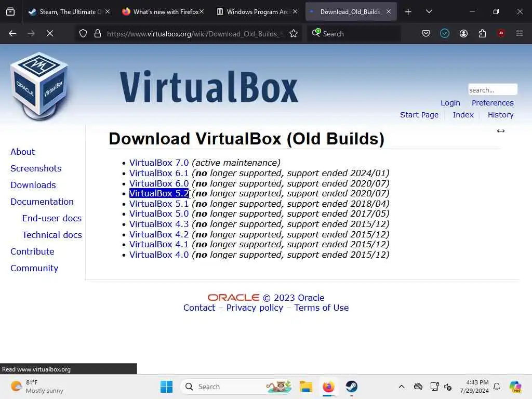Open the Extensions puzzle-piece icon
The image size is (532, 399).
[x=482, y=33]
